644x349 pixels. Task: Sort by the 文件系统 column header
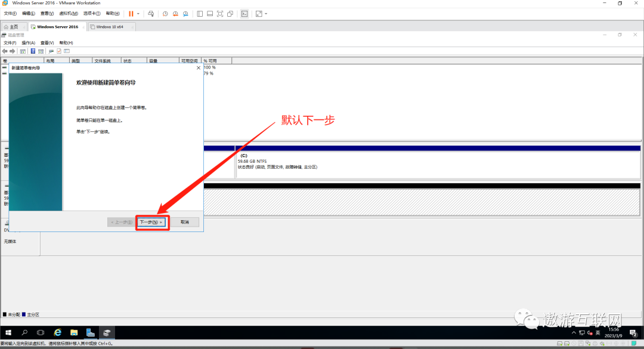(x=107, y=61)
